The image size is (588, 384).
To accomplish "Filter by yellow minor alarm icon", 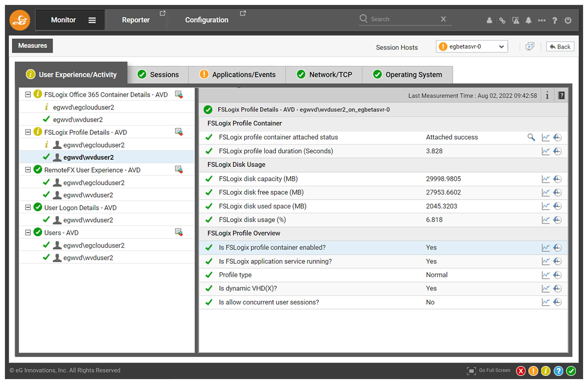I will point(546,371).
